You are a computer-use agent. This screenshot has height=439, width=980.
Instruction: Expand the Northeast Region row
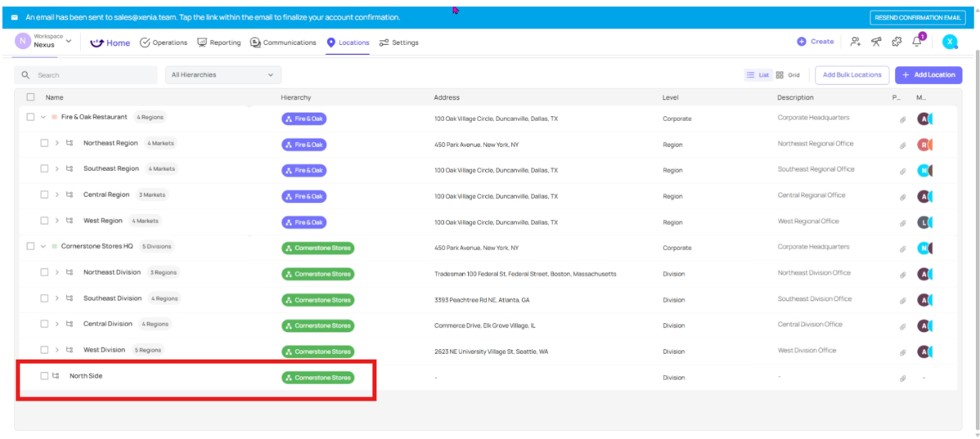[56, 143]
